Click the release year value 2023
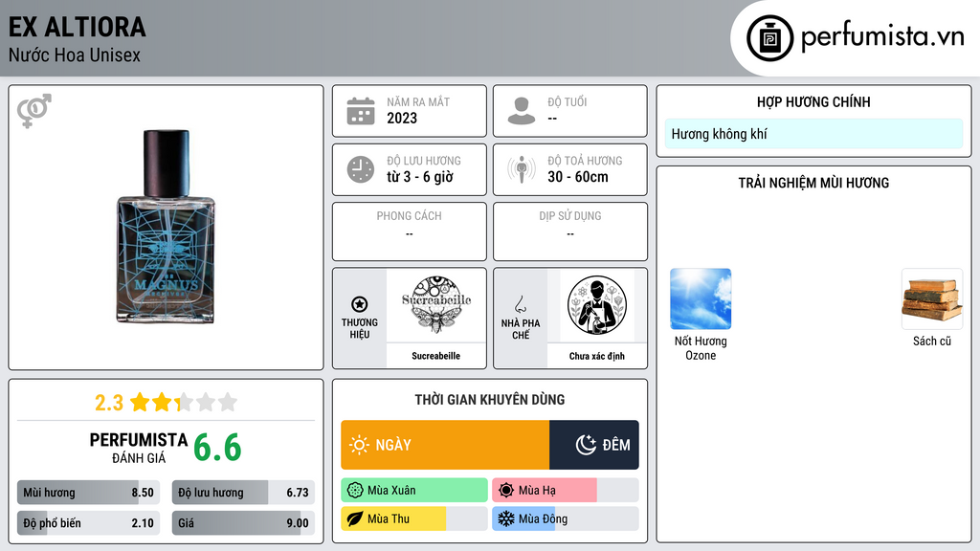Image resolution: width=980 pixels, height=551 pixels. coord(402,118)
